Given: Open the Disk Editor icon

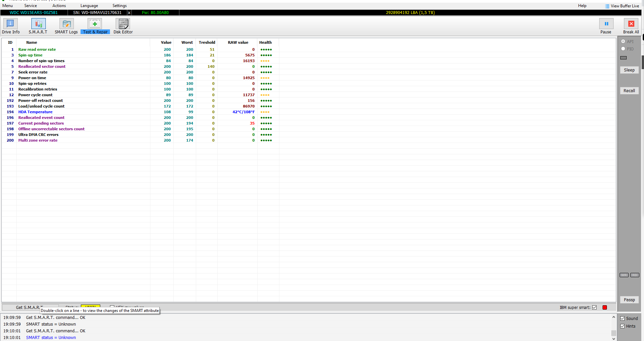Looking at the screenshot, I should 123,24.
